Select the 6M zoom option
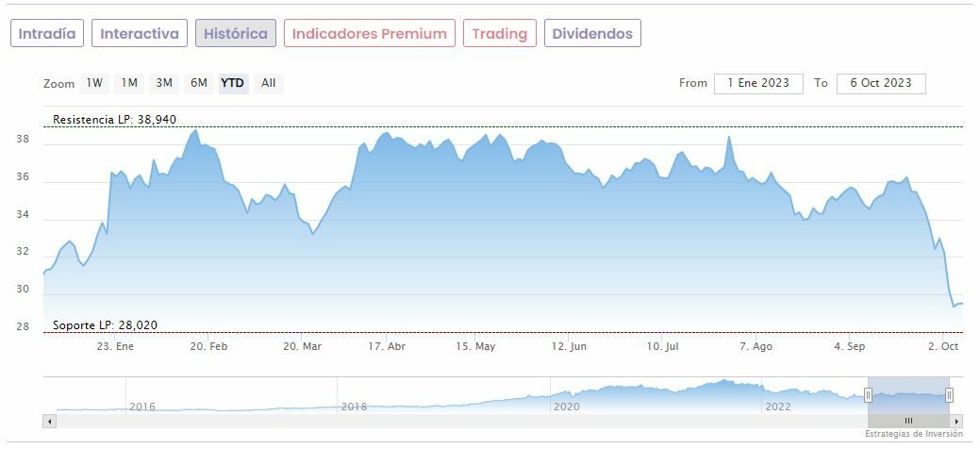Image resolution: width=980 pixels, height=449 pixels. click(198, 83)
